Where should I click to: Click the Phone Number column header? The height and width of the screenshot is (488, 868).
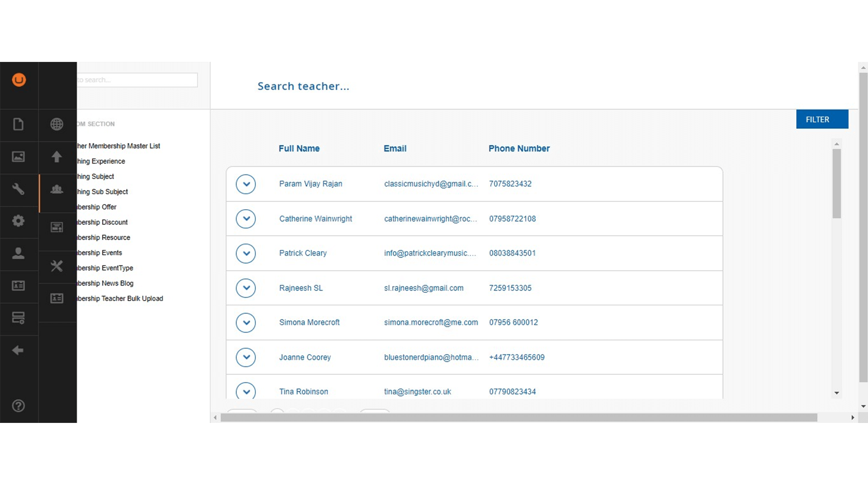(519, 149)
